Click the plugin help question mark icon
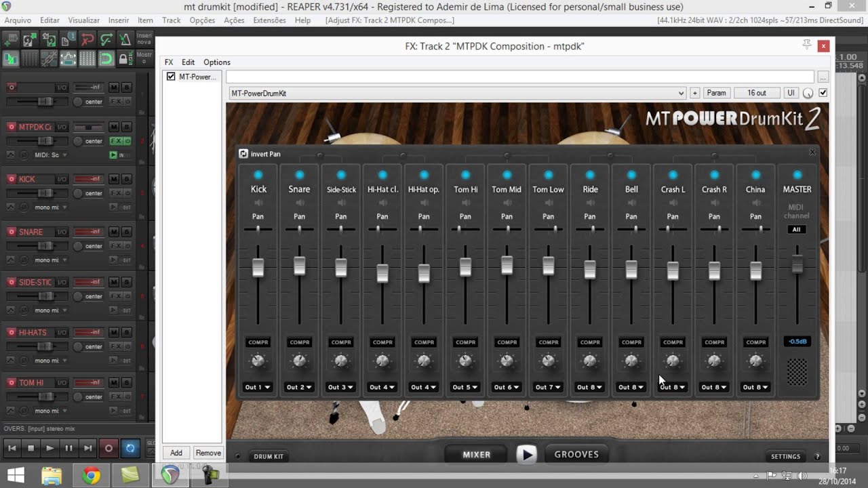Viewport: 868px width, 488px height. tap(817, 456)
